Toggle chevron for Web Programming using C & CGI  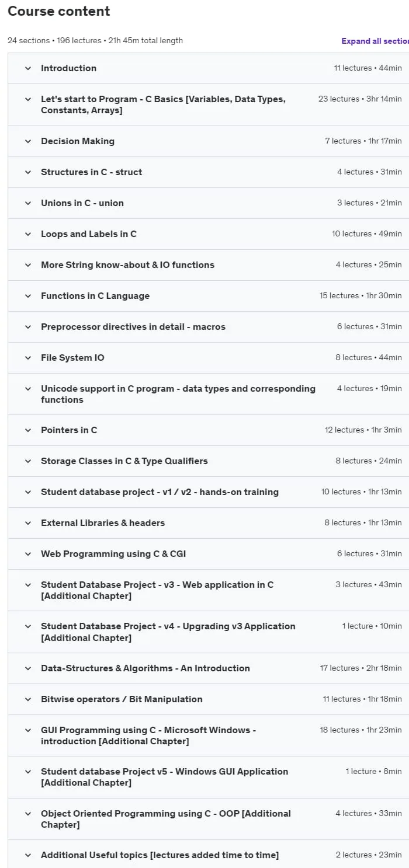27,554
